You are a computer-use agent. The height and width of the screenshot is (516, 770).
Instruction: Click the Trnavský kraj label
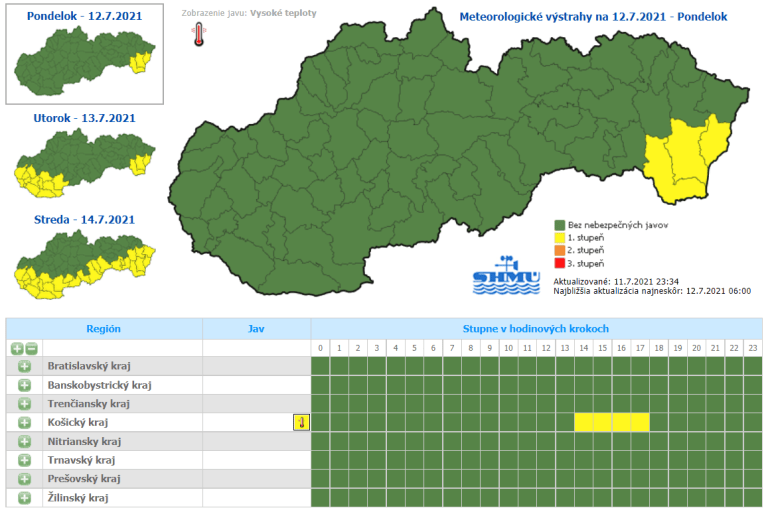(x=82, y=460)
